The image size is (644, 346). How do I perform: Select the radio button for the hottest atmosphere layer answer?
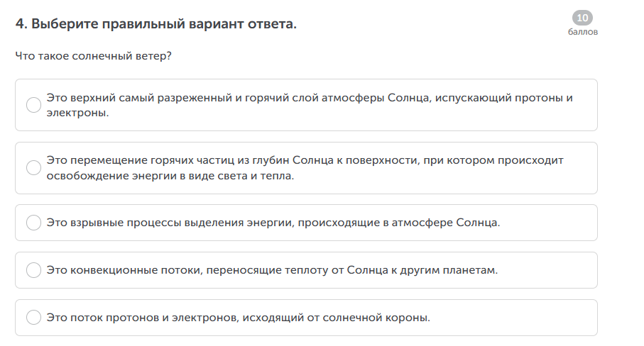tap(33, 105)
